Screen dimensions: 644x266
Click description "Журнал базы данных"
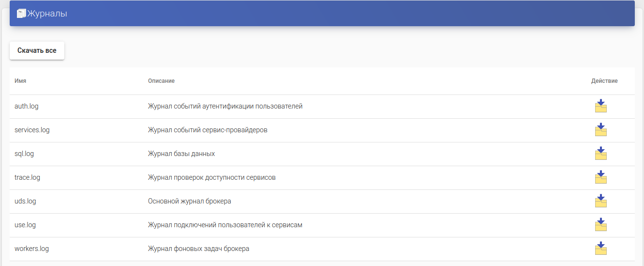[181, 154]
